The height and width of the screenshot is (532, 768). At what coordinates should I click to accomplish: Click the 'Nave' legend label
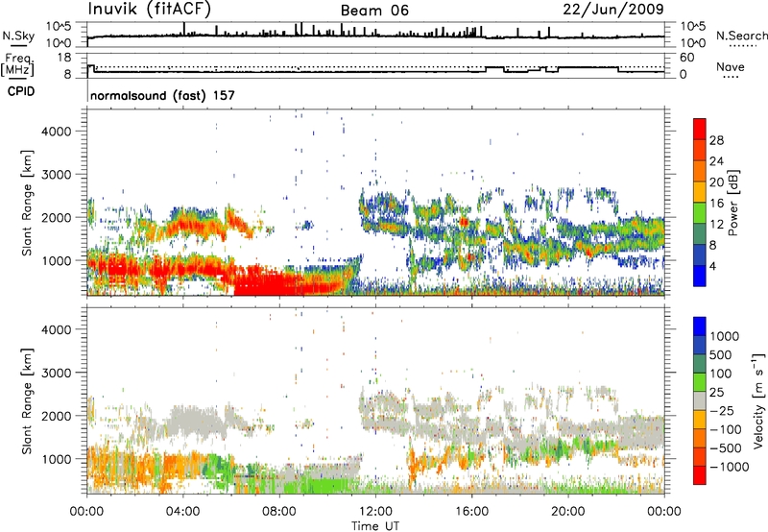731,66
